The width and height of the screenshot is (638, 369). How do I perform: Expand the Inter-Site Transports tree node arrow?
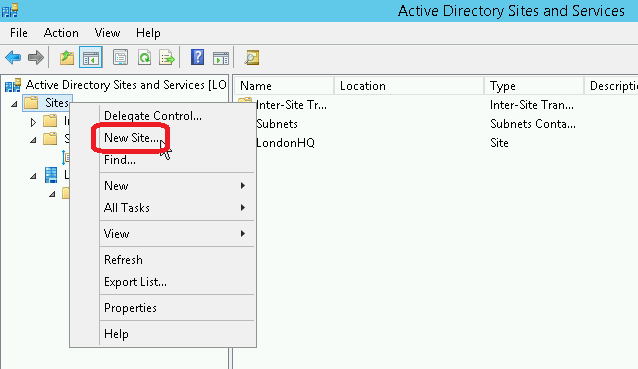pyautogui.click(x=33, y=122)
